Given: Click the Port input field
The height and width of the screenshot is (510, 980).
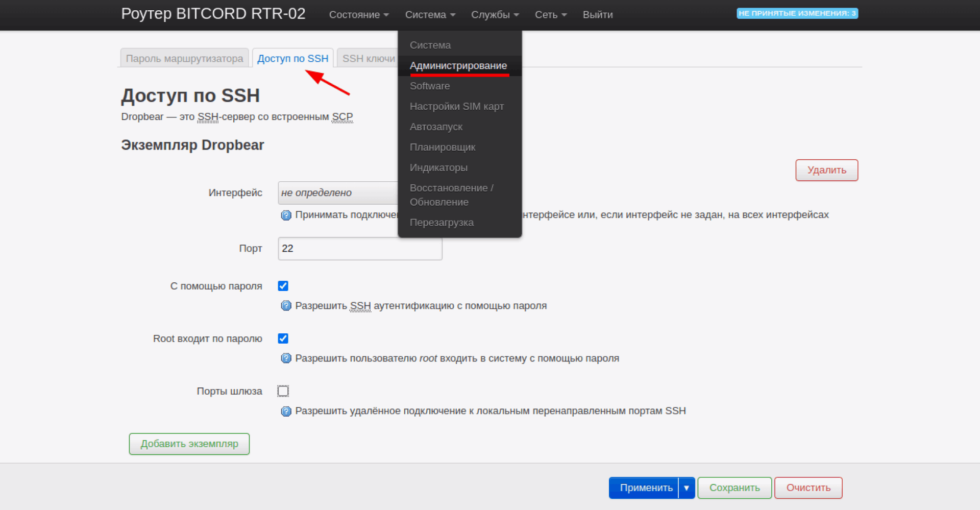Looking at the screenshot, I should click(360, 249).
